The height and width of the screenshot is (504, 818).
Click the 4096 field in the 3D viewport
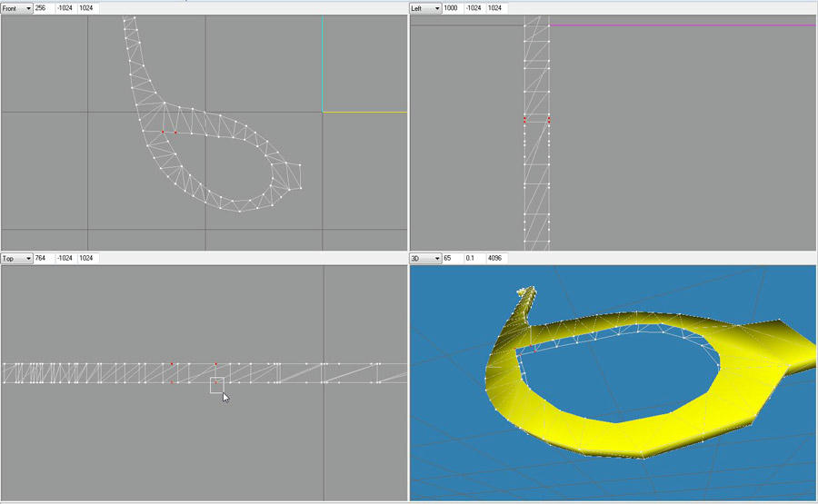coord(496,259)
